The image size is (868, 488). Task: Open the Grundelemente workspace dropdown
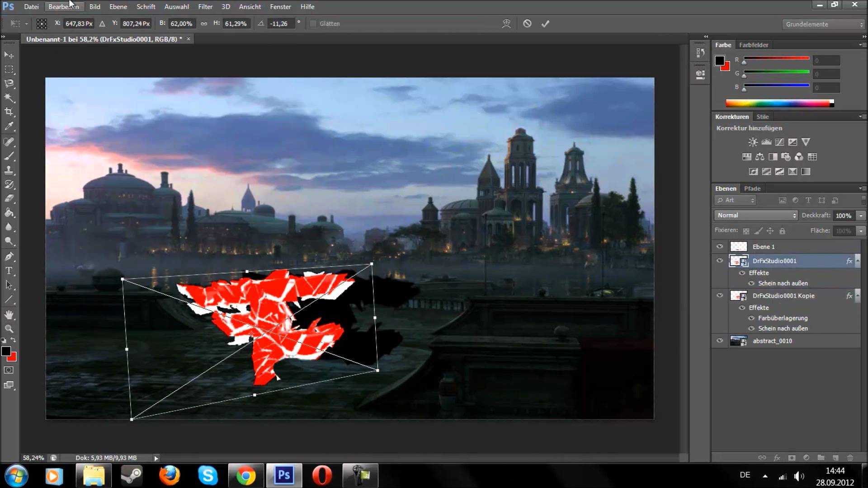pos(823,24)
